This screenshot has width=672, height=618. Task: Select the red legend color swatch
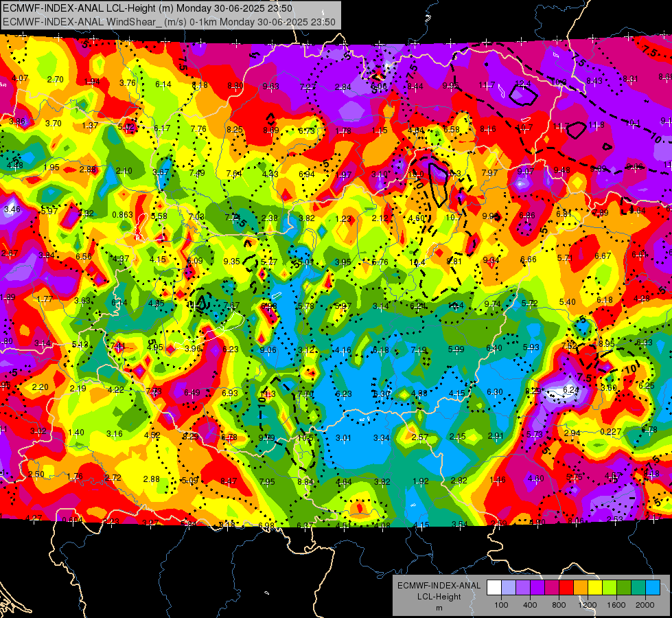click(566, 587)
